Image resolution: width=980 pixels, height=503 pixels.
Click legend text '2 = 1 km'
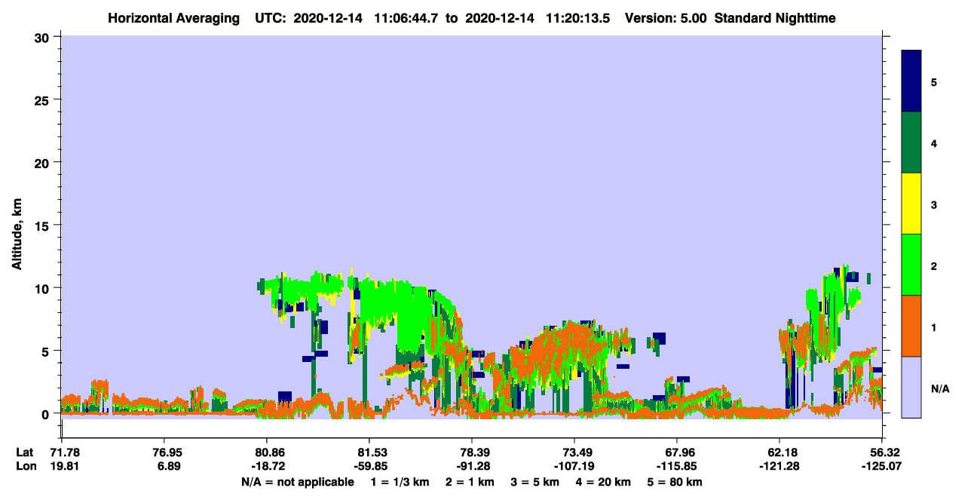pyautogui.click(x=470, y=482)
